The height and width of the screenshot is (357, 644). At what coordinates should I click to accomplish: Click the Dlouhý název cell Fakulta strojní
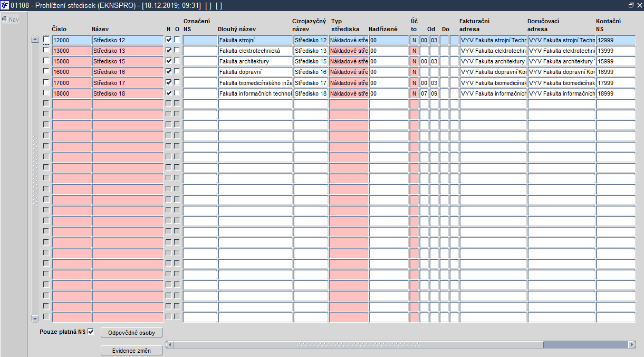pos(255,40)
